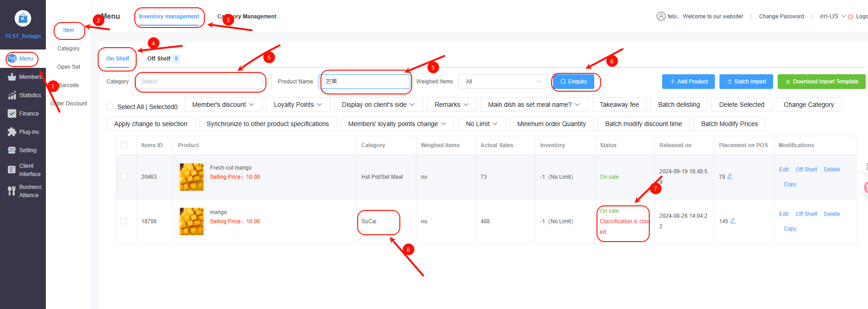The width and height of the screenshot is (868, 309).
Task: Click user avatar icon beside felix
Action: pyautogui.click(x=661, y=17)
